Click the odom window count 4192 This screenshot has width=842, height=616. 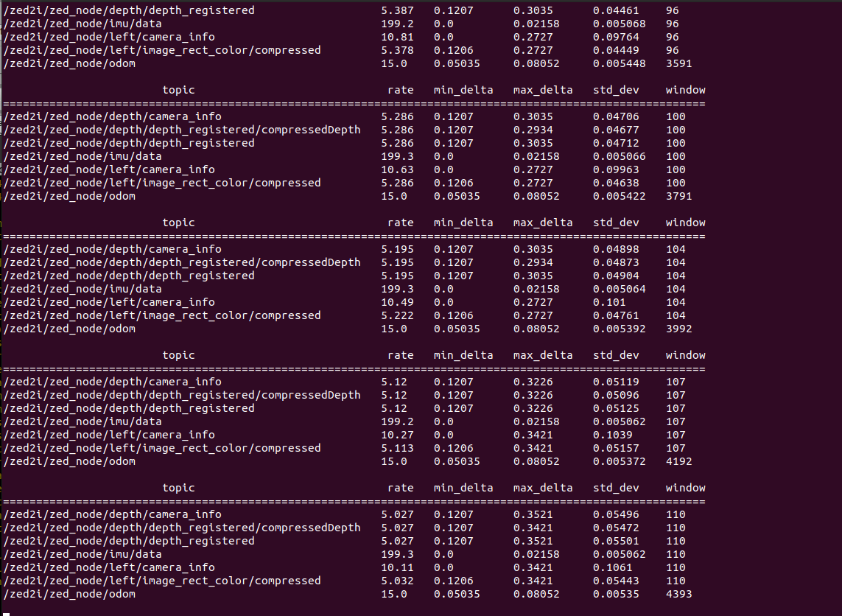pyautogui.click(x=678, y=461)
